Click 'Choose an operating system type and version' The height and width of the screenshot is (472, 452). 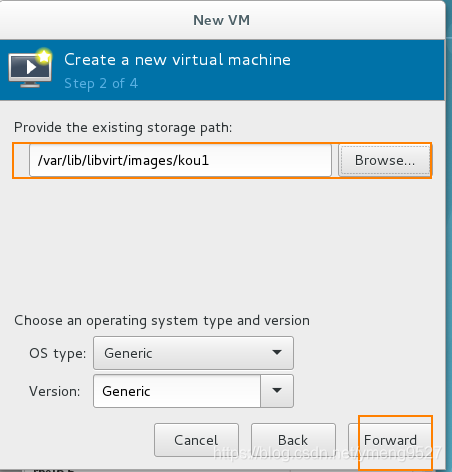tap(162, 321)
